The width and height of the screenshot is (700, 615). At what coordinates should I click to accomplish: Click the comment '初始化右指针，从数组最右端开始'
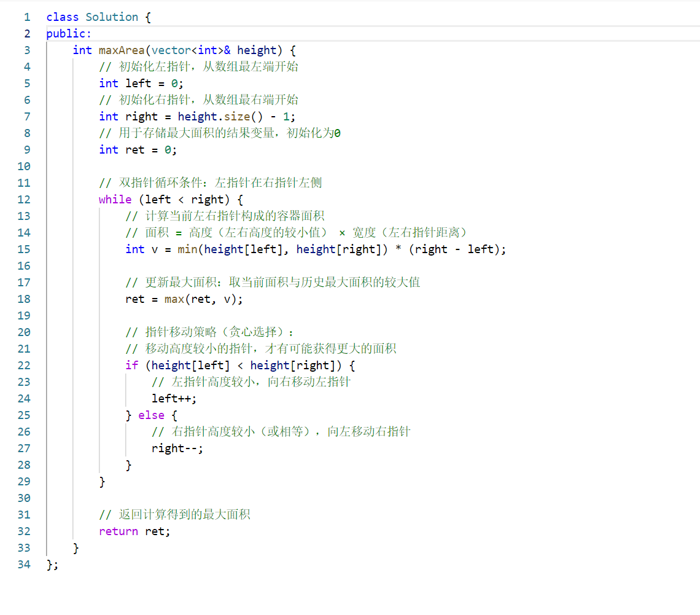(199, 100)
